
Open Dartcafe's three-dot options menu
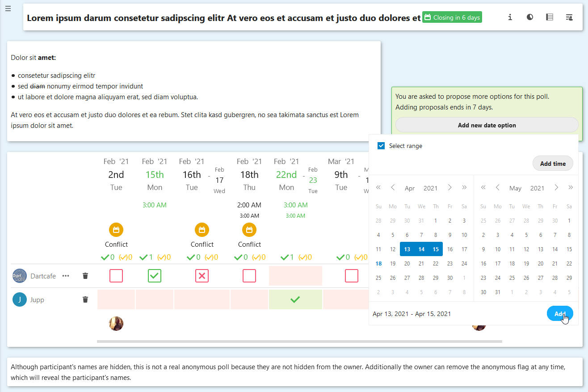pyautogui.click(x=66, y=276)
